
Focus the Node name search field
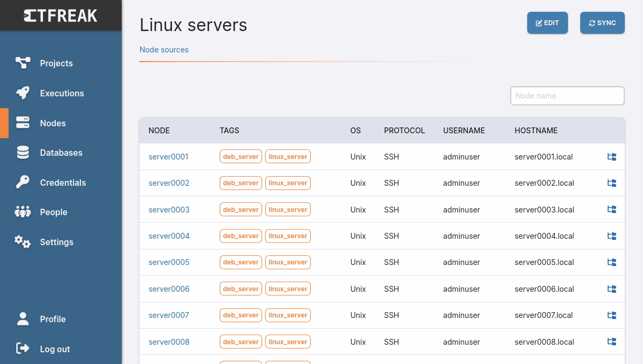click(567, 96)
